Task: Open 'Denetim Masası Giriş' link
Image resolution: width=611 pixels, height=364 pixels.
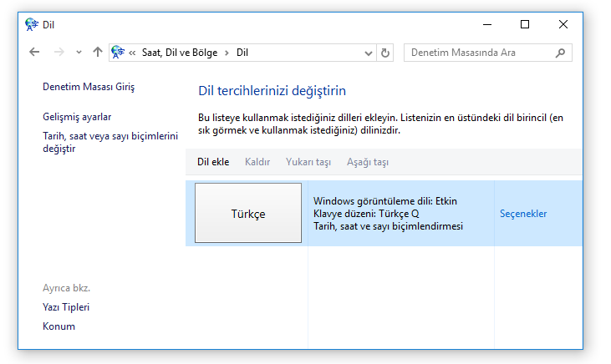Action: (89, 87)
